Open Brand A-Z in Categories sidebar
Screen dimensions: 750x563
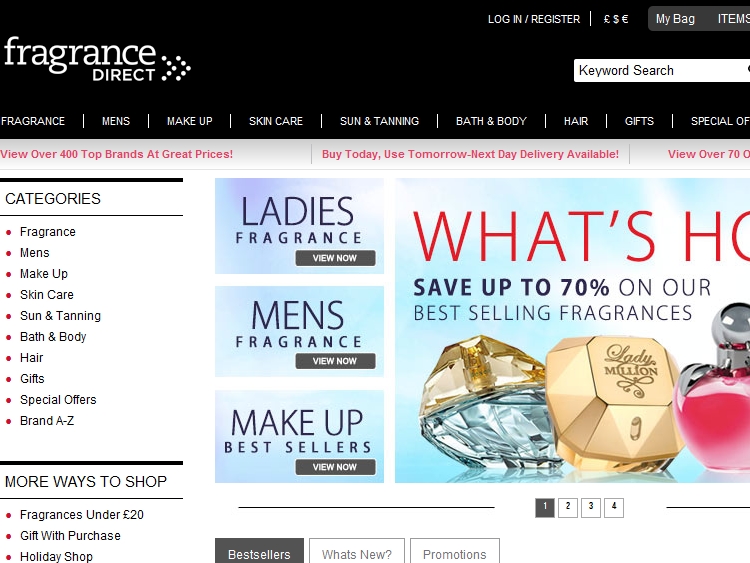click(47, 421)
